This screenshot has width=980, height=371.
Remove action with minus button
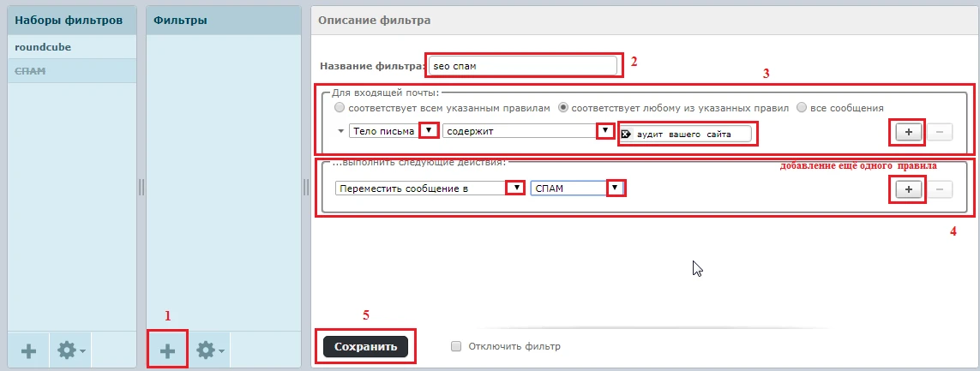pos(940,189)
